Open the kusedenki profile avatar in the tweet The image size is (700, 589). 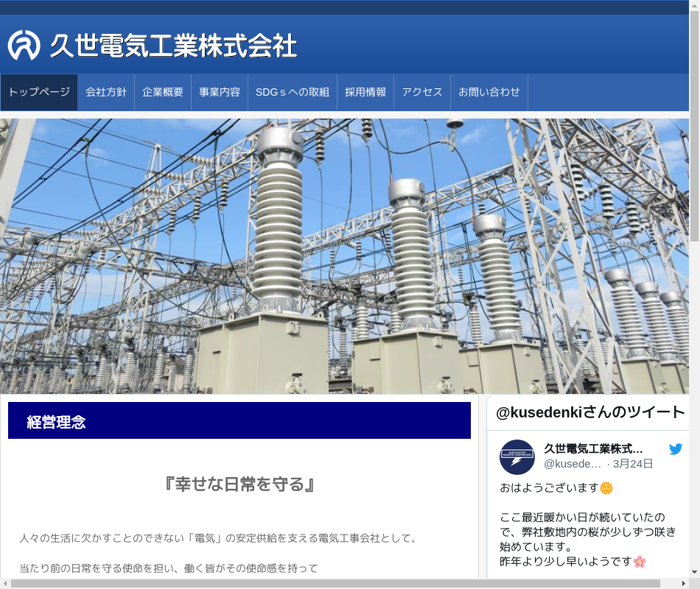(x=517, y=457)
